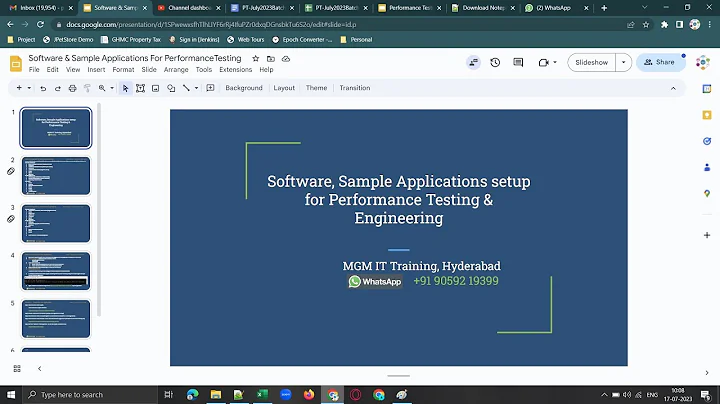The image size is (720, 404).
Task: Click the Undo icon in toolbar
Action: tap(43, 88)
